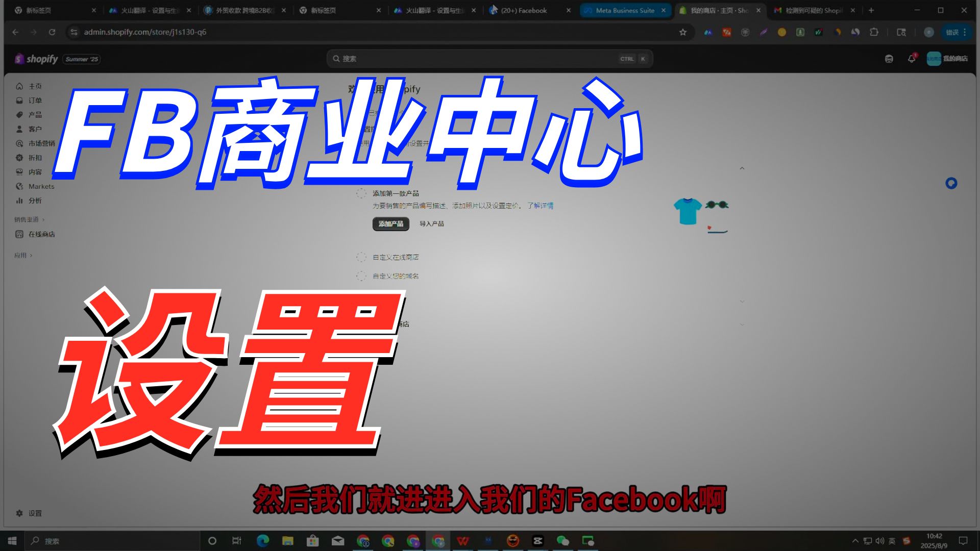Open File Explorer from the taskbar
The image size is (980, 551).
(x=288, y=541)
